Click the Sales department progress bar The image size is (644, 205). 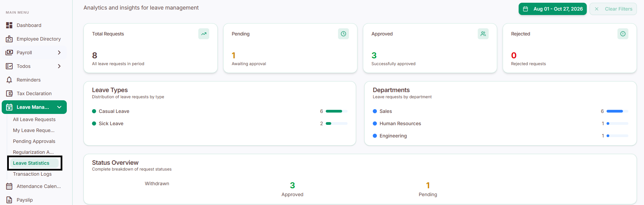tap(617, 111)
